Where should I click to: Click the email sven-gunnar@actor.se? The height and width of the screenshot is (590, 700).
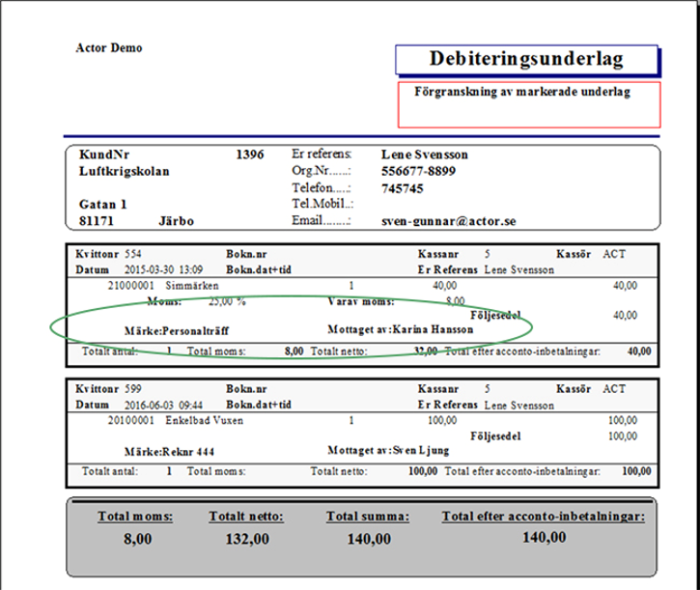click(449, 221)
